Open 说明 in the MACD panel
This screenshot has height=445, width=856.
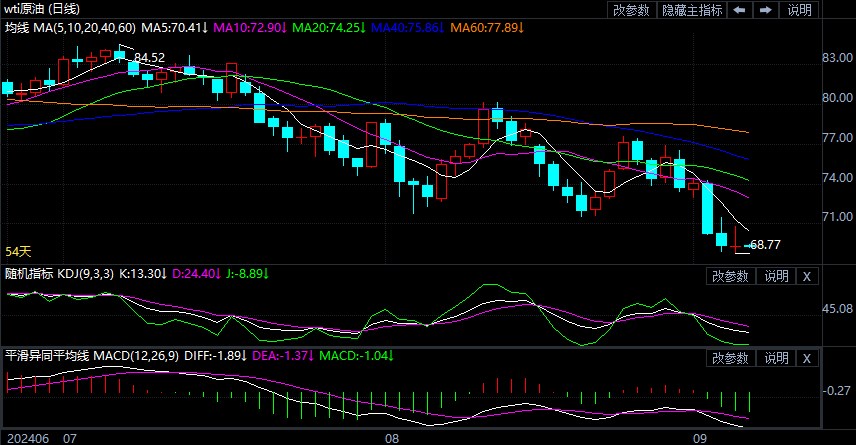pyautogui.click(x=776, y=358)
